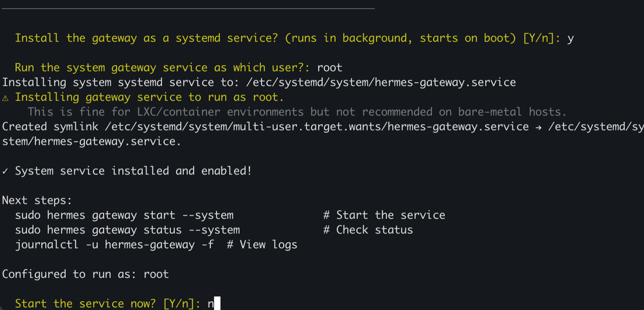Click the 'sudo hermes gateway start --system' command

pyautogui.click(x=124, y=215)
